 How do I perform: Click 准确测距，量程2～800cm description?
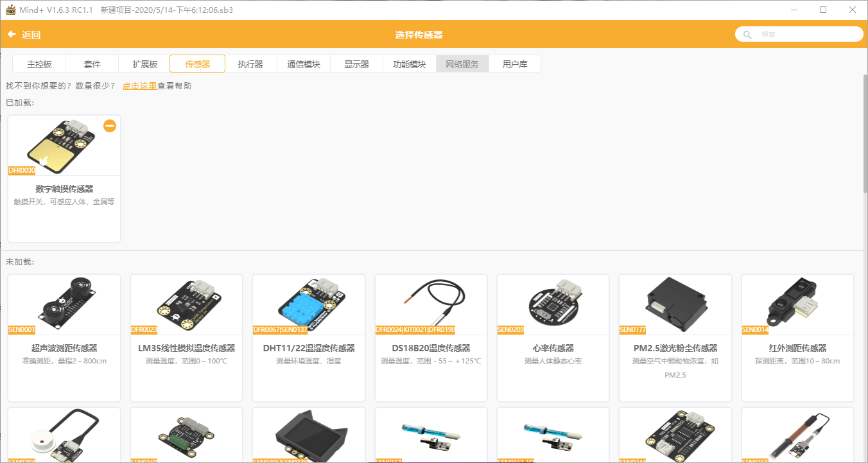point(64,361)
